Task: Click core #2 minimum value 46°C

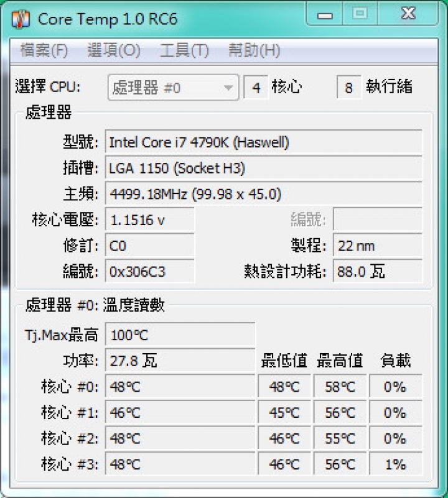Action: pyautogui.click(x=284, y=438)
